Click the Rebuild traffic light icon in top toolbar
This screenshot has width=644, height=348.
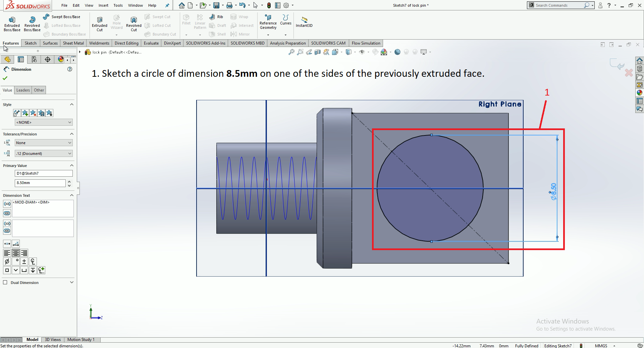[x=269, y=5]
